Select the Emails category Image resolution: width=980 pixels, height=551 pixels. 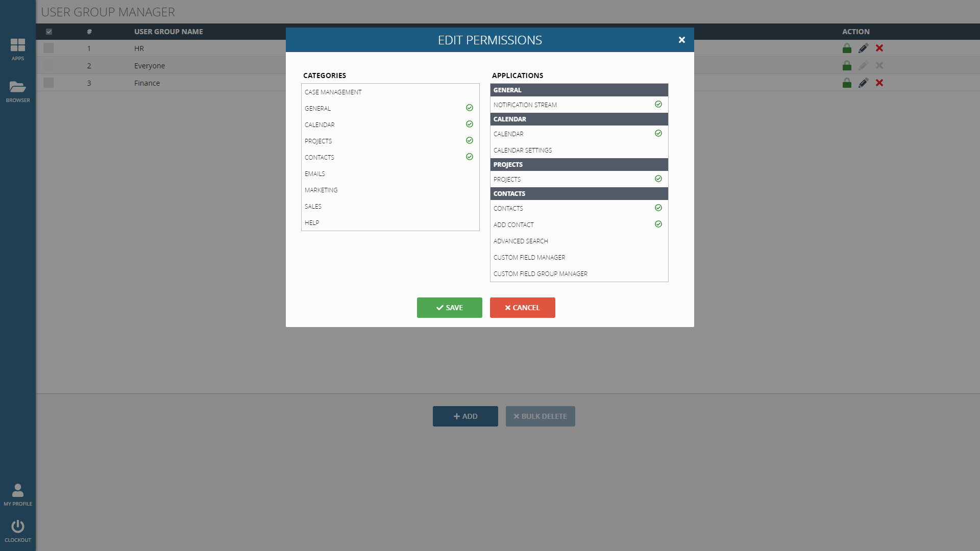tap(315, 174)
